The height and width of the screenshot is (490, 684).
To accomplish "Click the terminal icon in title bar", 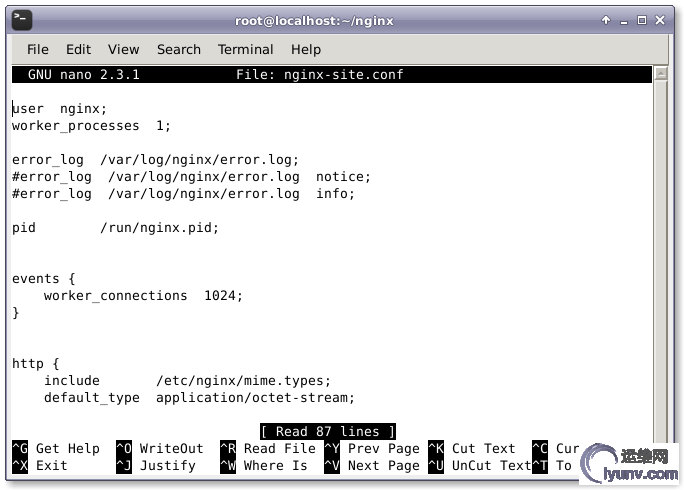I will 22,20.
